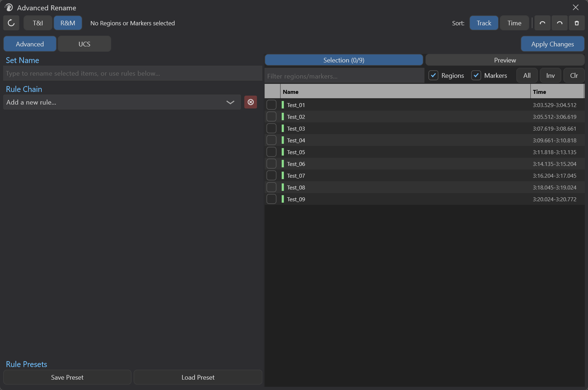Click Apply Changes button
The width and height of the screenshot is (588, 390).
point(553,44)
